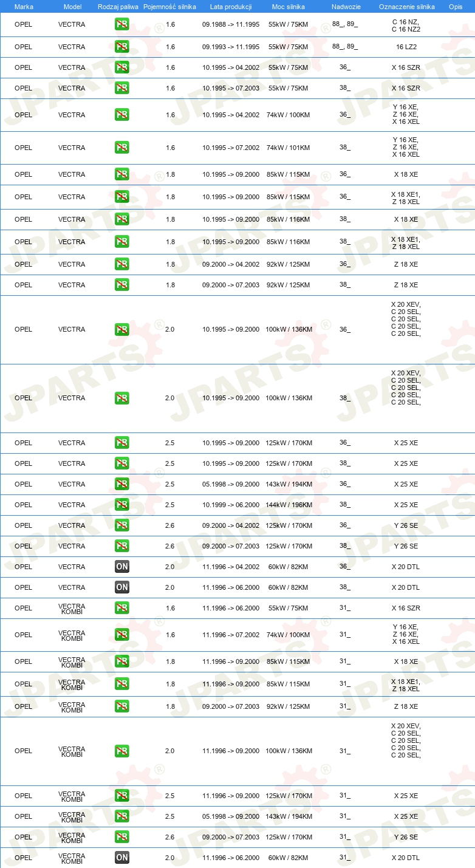
Task: Click petrol icon in the 74kW / 101KM row
Action: 122,148
